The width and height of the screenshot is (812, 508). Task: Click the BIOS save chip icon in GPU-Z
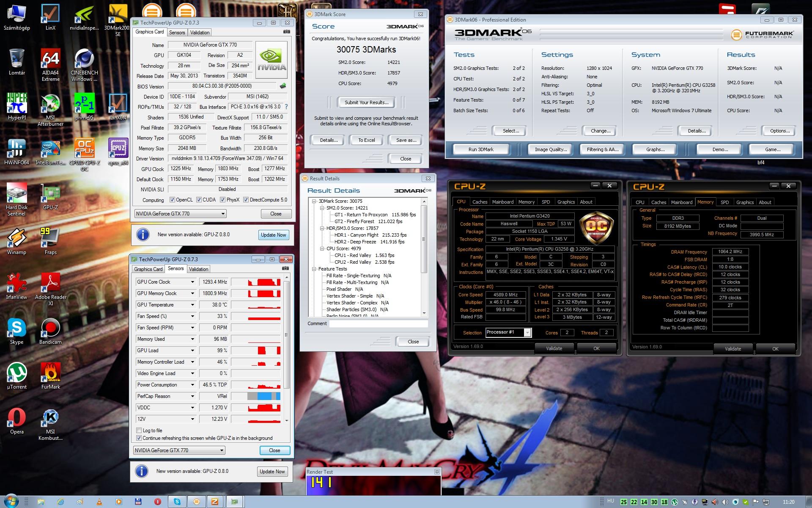click(x=283, y=86)
